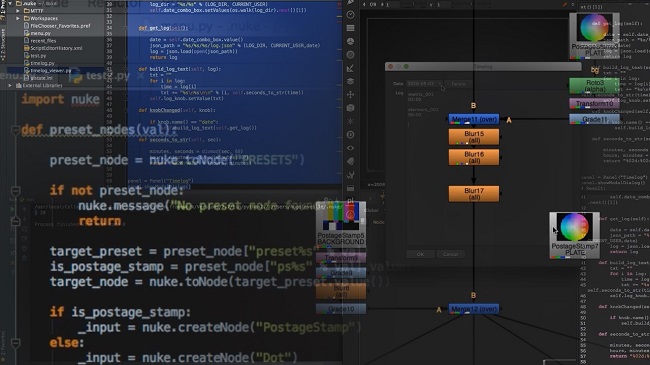Open the Date combo box in Timelog
Image resolution: width=650 pixels, height=365 pixels.
click(x=425, y=84)
